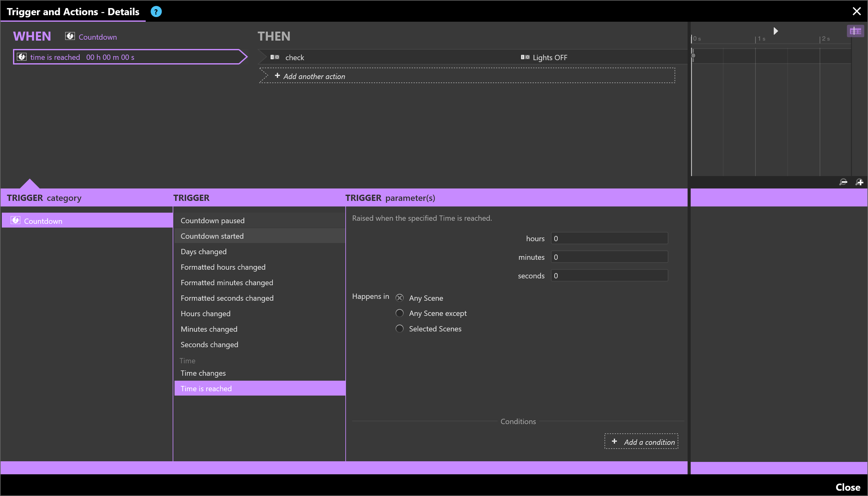
Task: Select the Any Scene radio option
Action: (400, 298)
